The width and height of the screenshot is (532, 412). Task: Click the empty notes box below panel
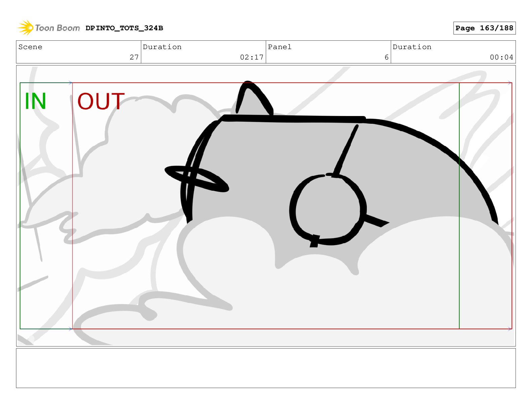pos(266,368)
